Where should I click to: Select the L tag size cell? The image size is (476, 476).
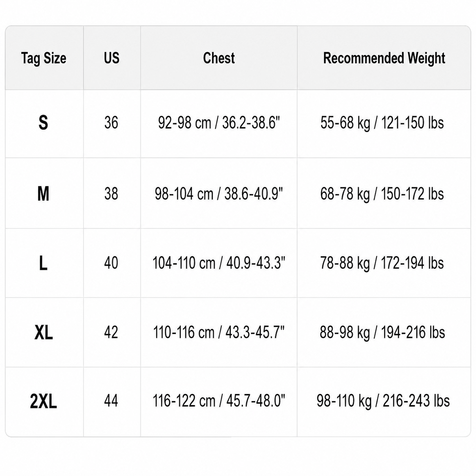[43, 263]
